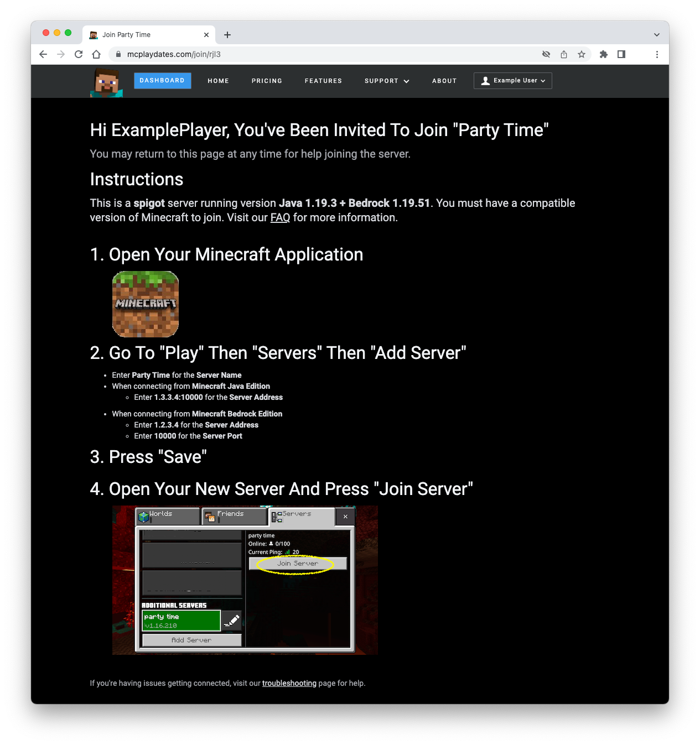The image size is (700, 745).
Task: Open the tab search chevron at top right
Action: (x=656, y=34)
